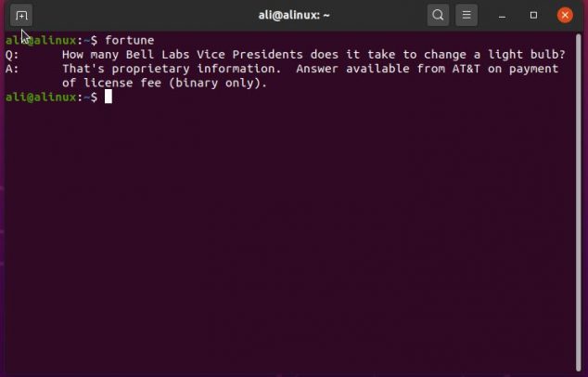Click the typed fortune command

(x=129, y=40)
